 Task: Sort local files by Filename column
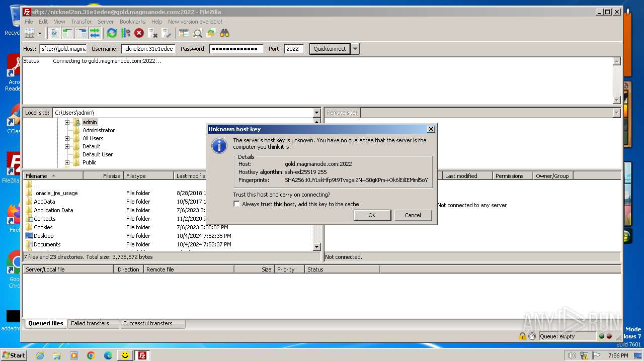pos(53,176)
